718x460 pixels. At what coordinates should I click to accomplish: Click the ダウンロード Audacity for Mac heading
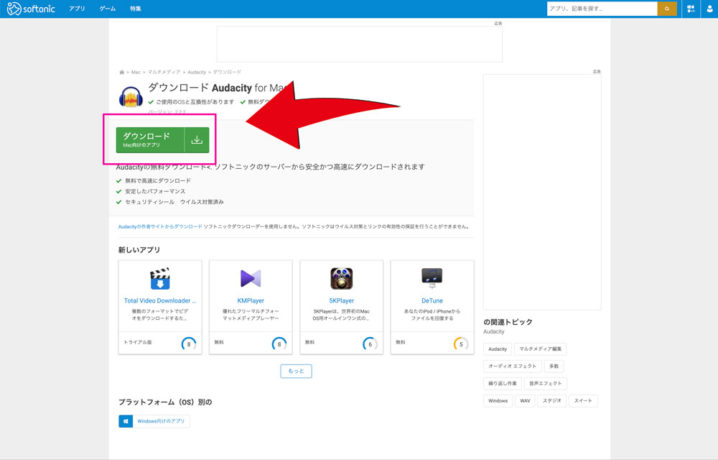click(219, 88)
